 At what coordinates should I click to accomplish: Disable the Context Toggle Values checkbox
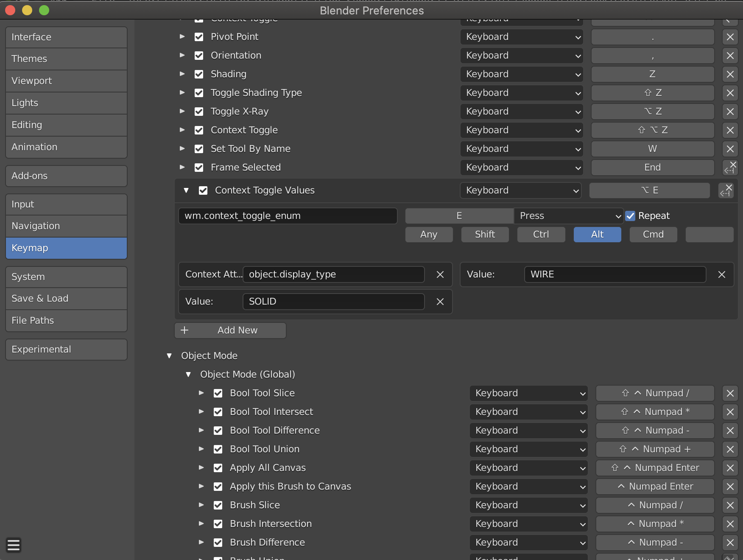(x=203, y=190)
